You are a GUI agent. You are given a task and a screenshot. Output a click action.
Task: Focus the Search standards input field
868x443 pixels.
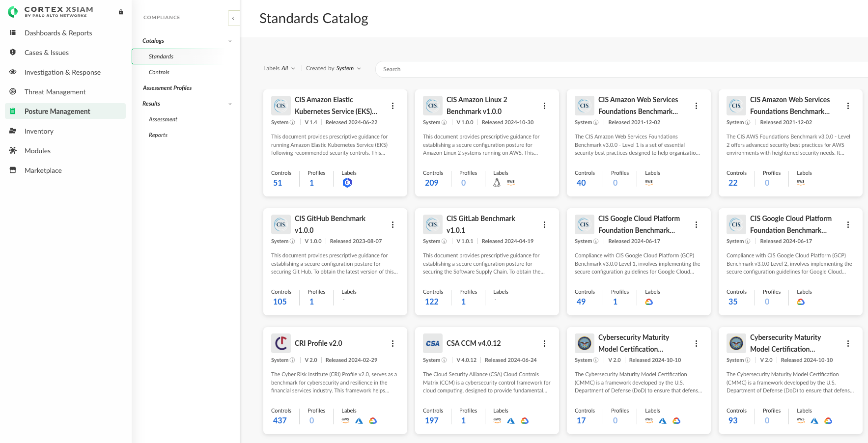coord(621,69)
